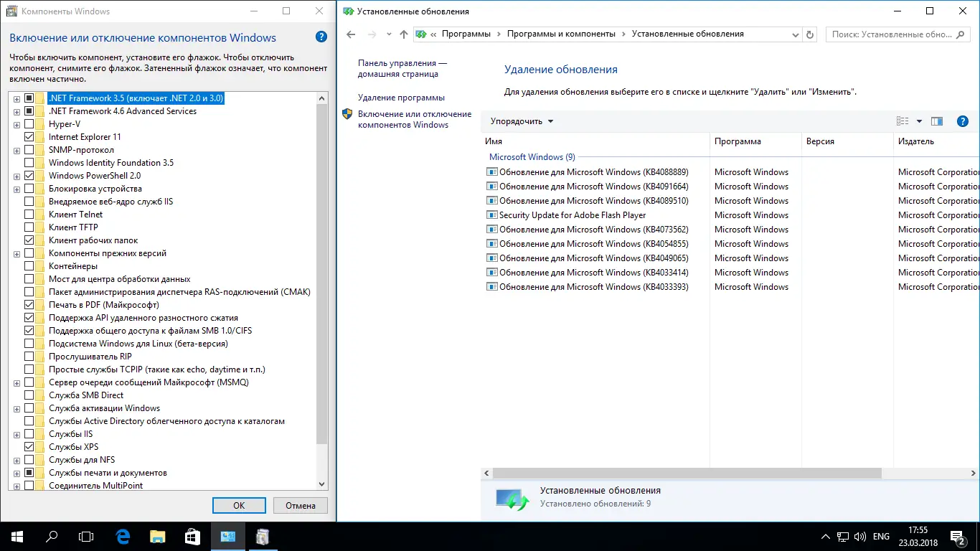The width and height of the screenshot is (980, 551).
Task: Open Microsoft Store from taskbar
Action: pos(192,536)
